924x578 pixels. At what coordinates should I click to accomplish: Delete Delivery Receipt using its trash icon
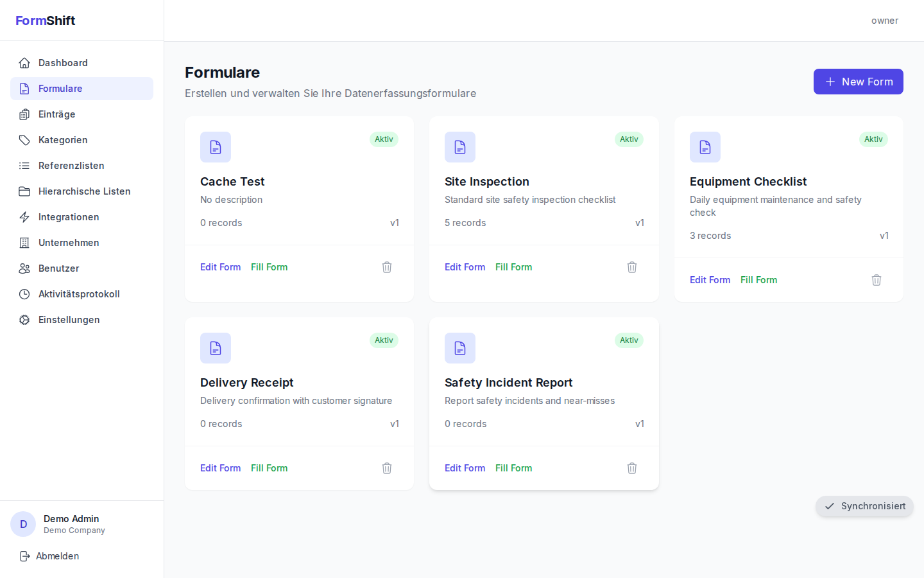click(x=387, y=468)
